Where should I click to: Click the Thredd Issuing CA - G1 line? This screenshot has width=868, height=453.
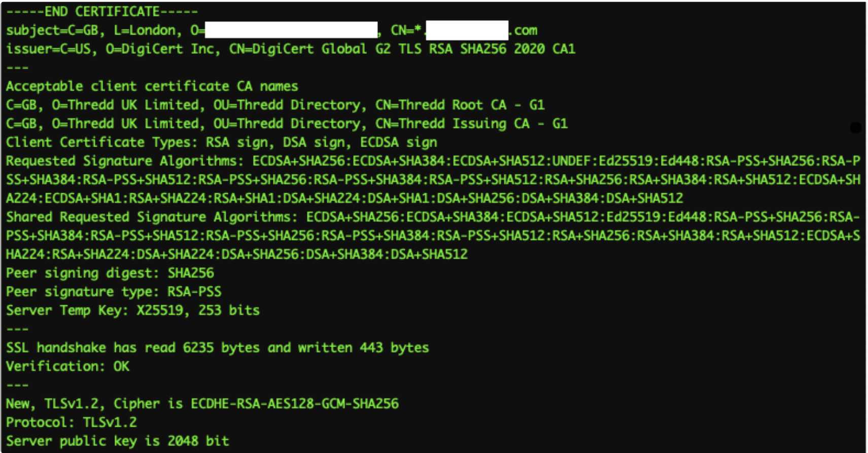click(x=287, y=124)
